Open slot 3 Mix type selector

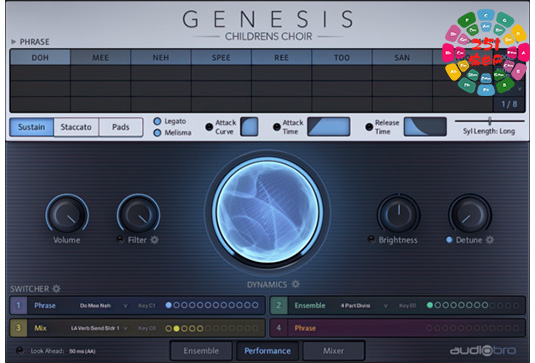pos(40,328)
